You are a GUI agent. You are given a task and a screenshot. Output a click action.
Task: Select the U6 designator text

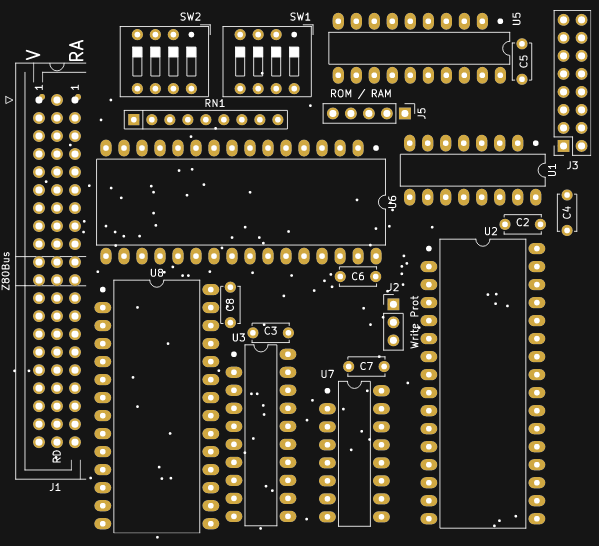click(x=392, y=203)
